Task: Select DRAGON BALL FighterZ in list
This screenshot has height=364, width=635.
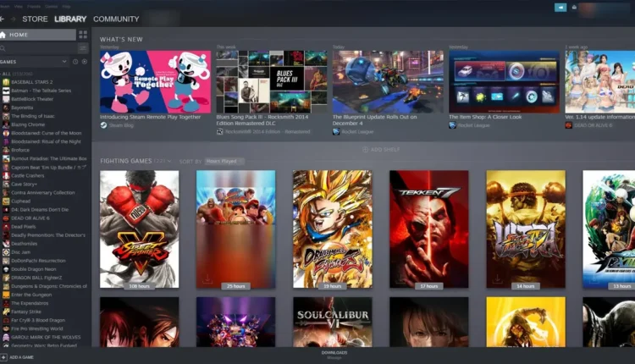Action: point(36,278)
